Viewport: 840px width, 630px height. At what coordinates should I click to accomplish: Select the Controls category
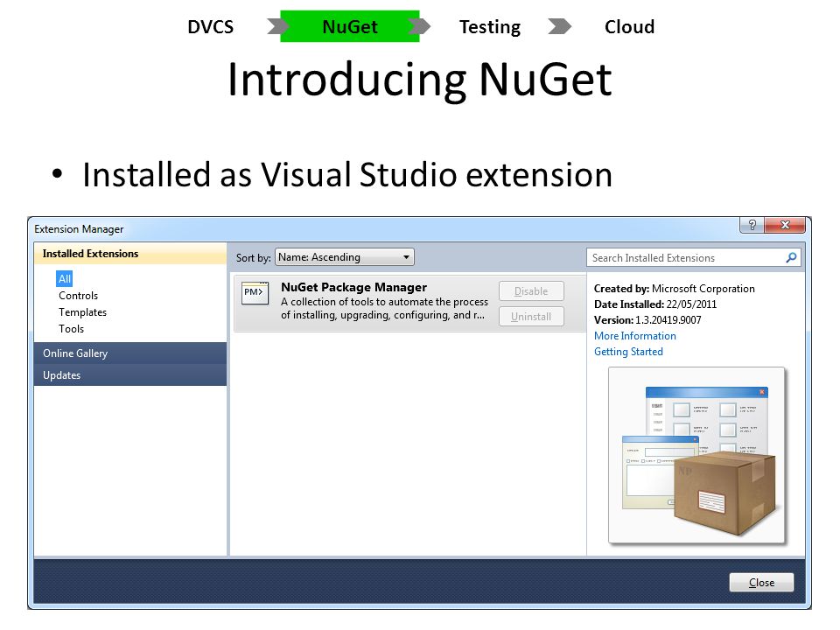(x=78, y=296)
